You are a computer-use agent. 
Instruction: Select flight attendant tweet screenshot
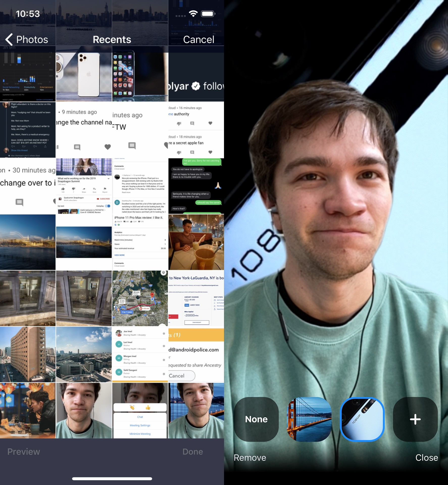[28, 130]
